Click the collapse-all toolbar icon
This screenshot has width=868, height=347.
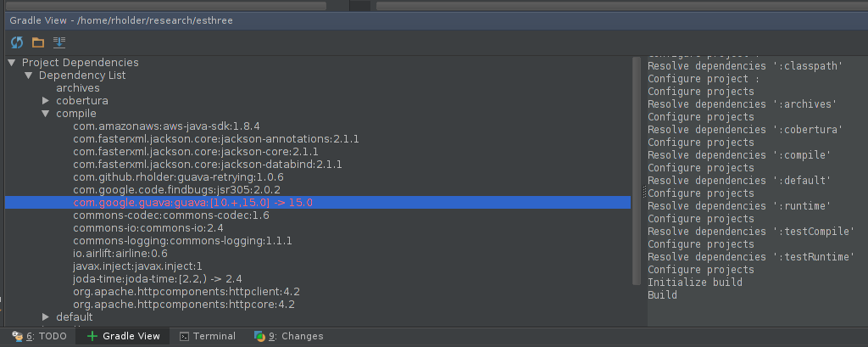click(x=59, y=42)
